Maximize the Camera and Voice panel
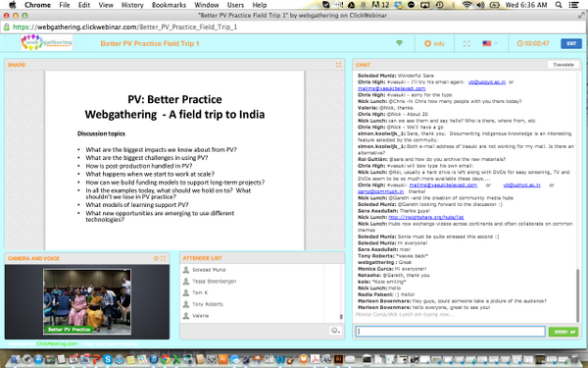The height and width of the screenshot is (368, 588). tap(163, 258)
